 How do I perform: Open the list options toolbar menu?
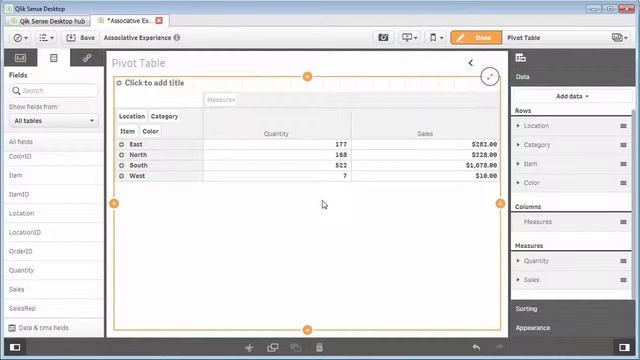pyautogui.click(x=46, y=38)
